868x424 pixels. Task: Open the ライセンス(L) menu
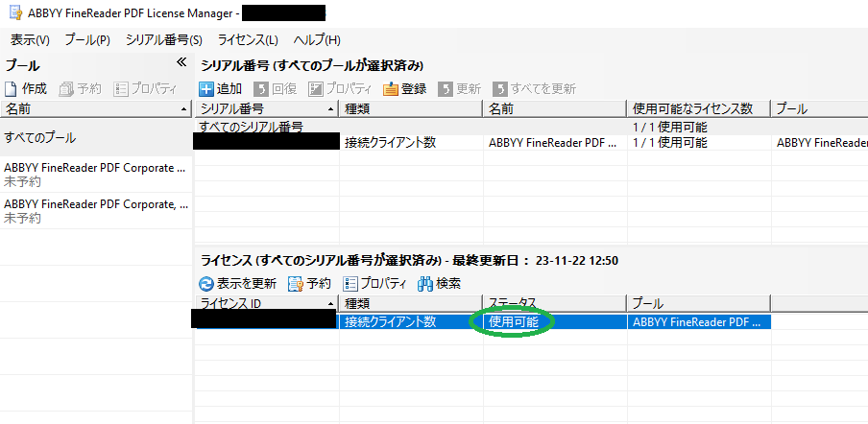pyautogui.click(x=248, y=40)
